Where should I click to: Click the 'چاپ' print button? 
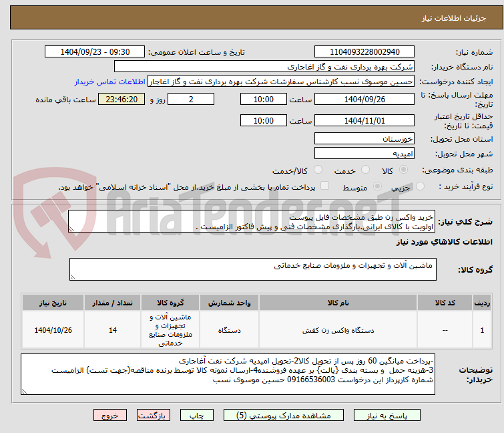click(197, 416)
